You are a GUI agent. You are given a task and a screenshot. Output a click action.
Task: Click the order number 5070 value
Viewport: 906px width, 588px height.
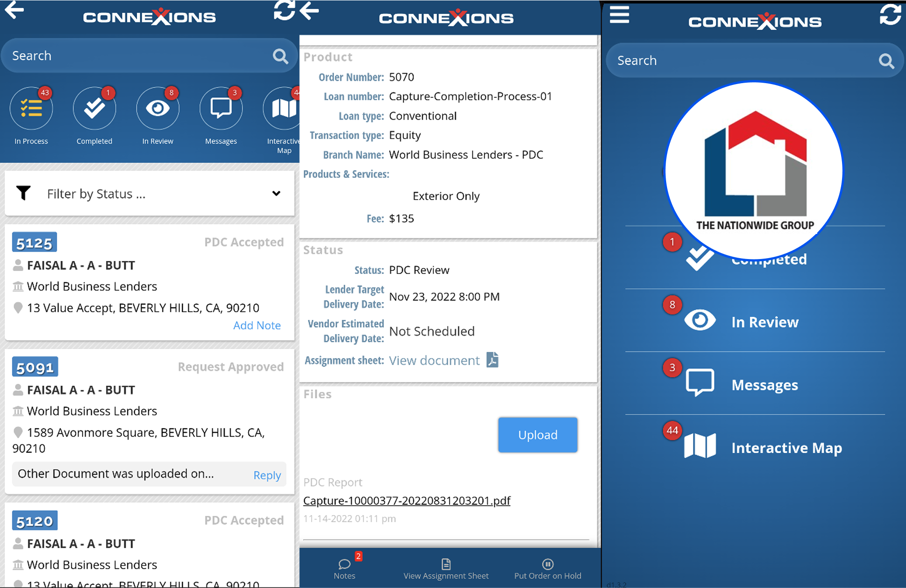coord(402,77)
